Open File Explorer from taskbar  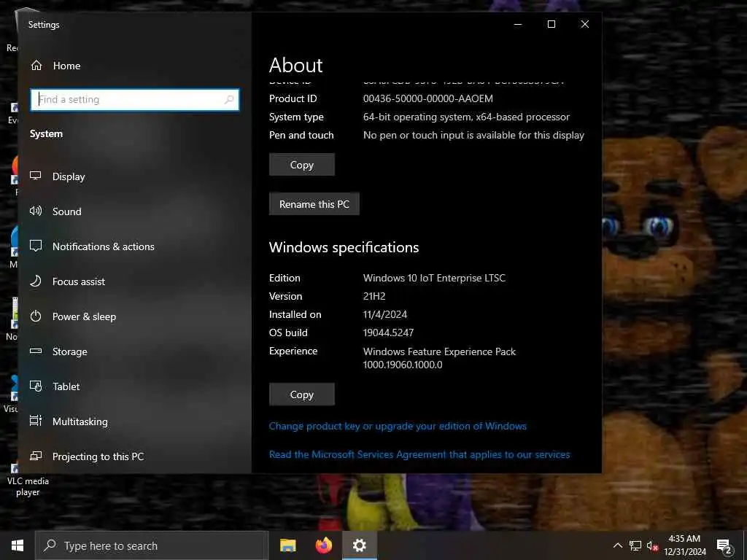[x=287, y=545]
